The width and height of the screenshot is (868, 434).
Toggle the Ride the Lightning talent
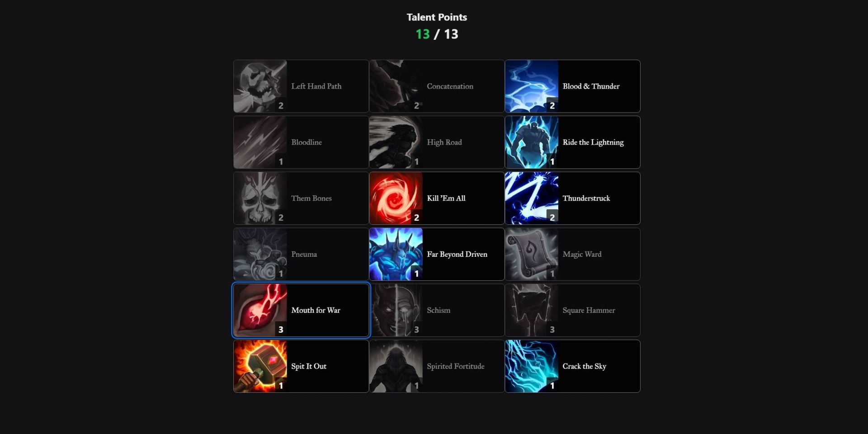coord(572,142)
